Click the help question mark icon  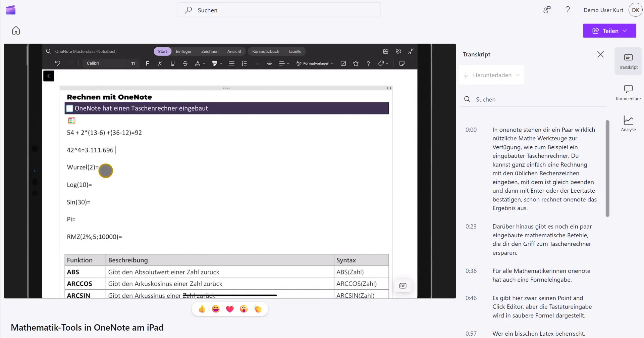pos(568,10)
